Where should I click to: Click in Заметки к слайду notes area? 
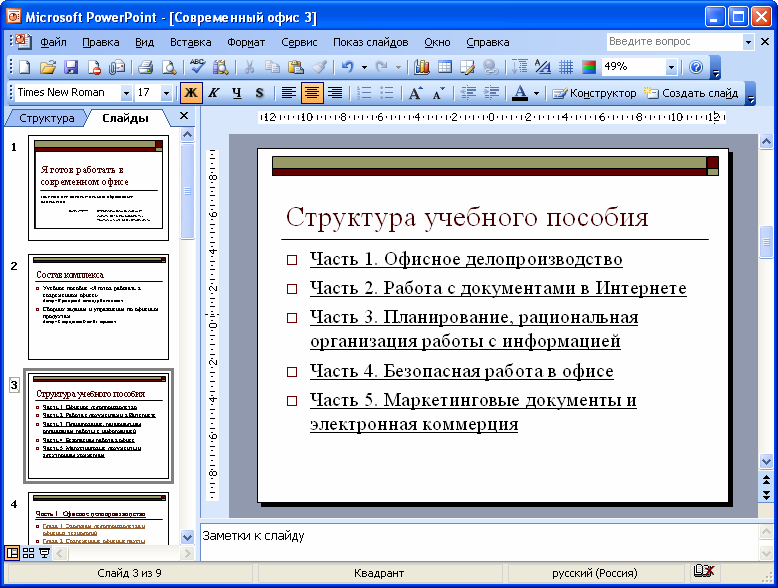pyautogui.click(x=478, y=542)
